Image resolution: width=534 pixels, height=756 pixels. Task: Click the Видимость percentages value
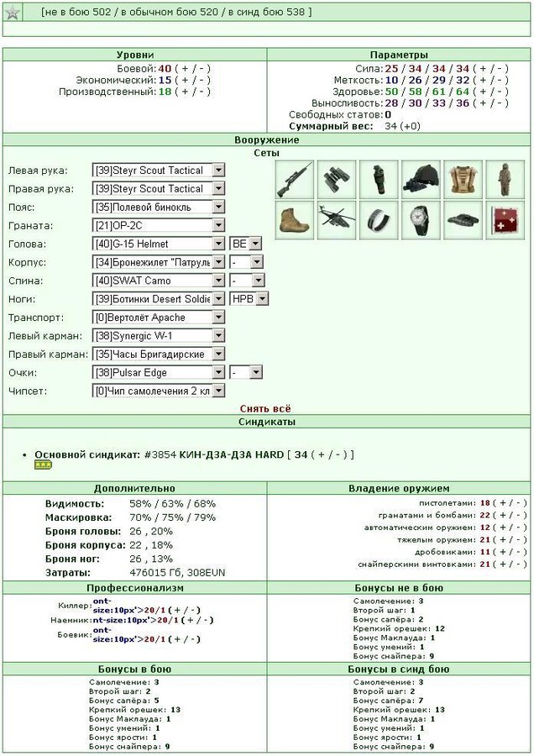[x=172, y=504]
